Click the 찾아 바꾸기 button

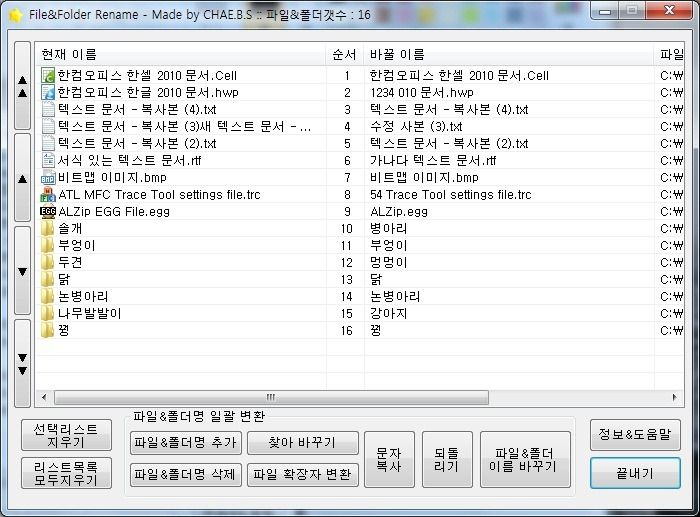303,442
